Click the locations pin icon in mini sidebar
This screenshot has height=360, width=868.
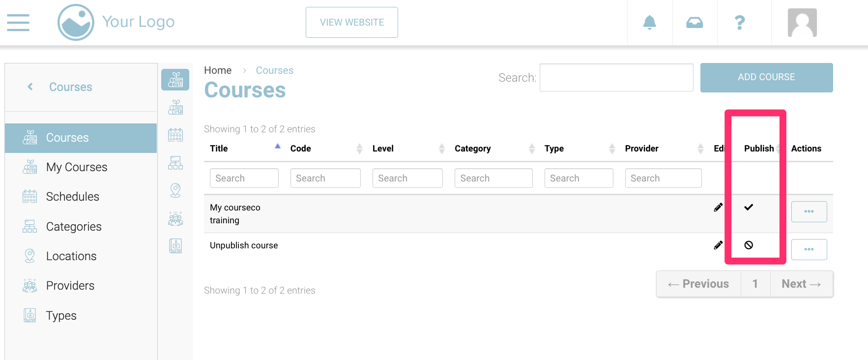click(175, 190)
